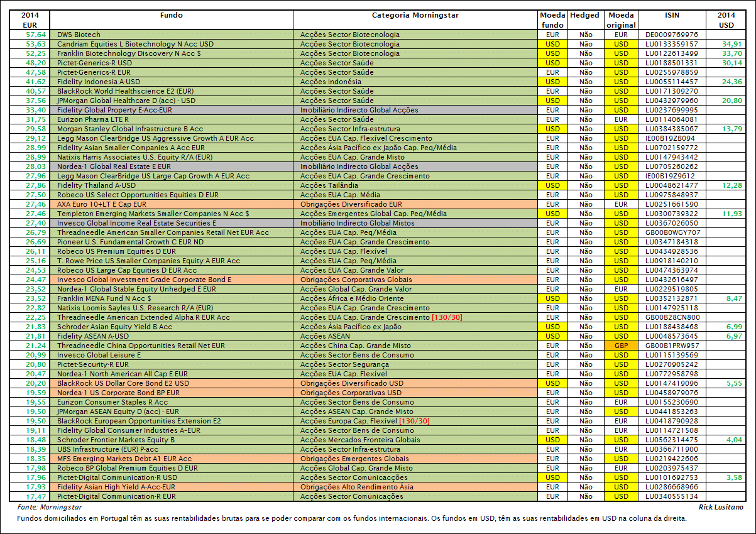Viewport: 756px width, 534px height.
Task: Click the 'Fidelity Indonesia A-USD' fund cell
Action: click(x=172, y=82)
